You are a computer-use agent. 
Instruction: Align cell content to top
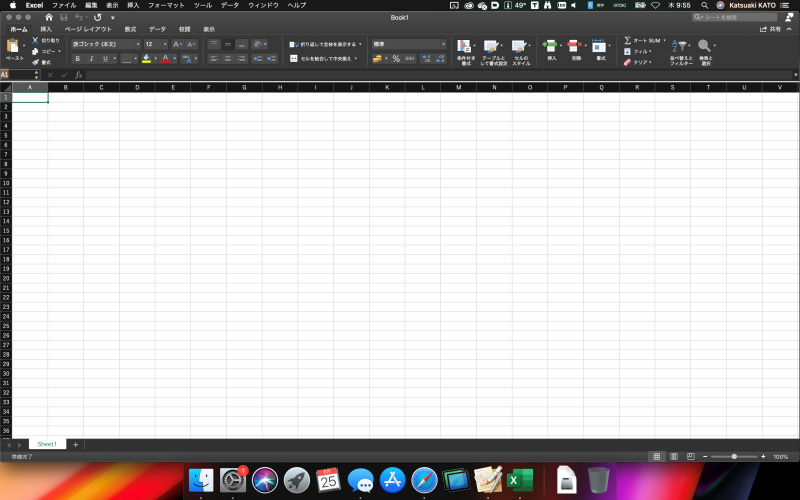coord(214,44)
